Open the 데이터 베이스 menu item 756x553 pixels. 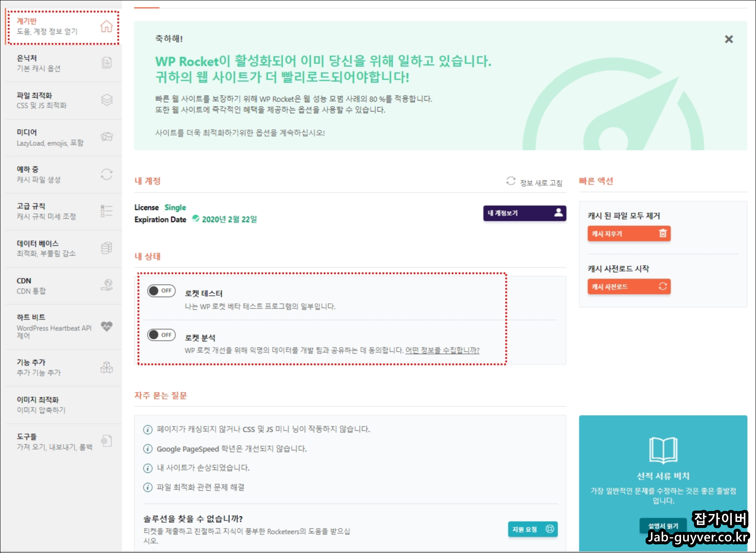[64, 248]
